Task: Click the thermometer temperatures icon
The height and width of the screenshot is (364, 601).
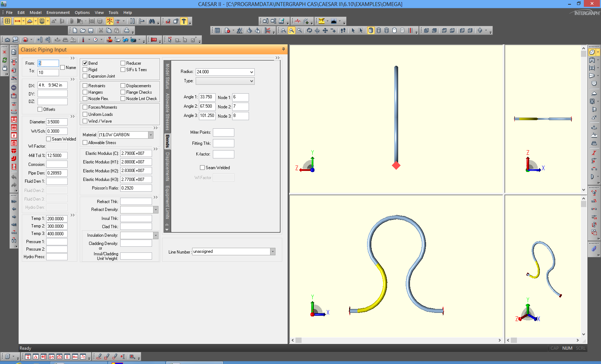Action: [x=83, y=40]
